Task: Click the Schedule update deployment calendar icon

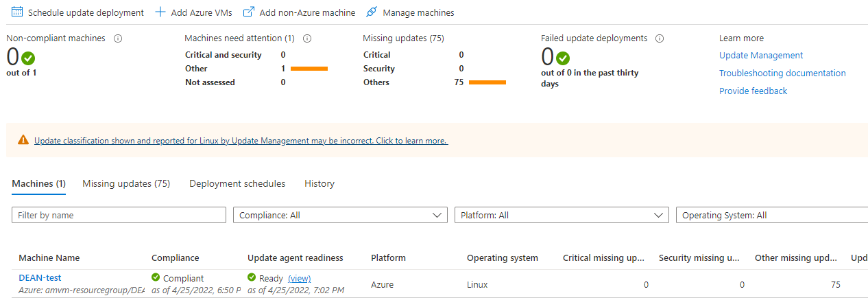Action: click(17, 12)
